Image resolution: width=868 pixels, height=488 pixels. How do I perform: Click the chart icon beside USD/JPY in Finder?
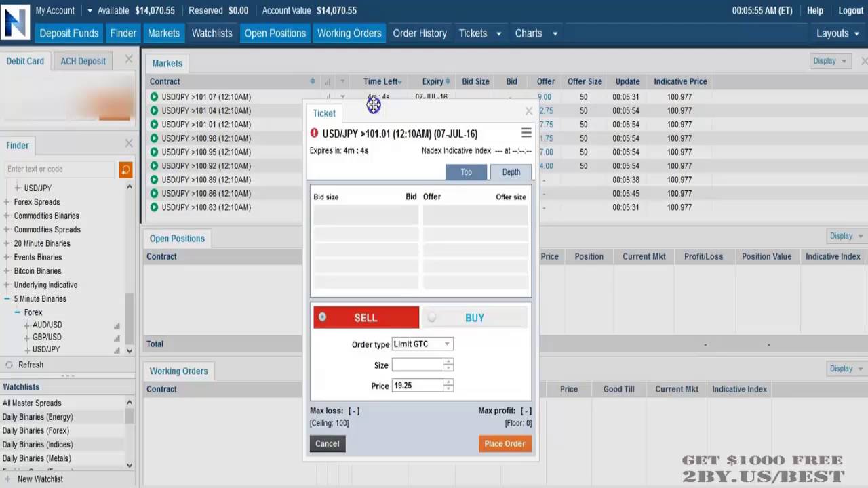pyautogui.click(x=117, y=350)
